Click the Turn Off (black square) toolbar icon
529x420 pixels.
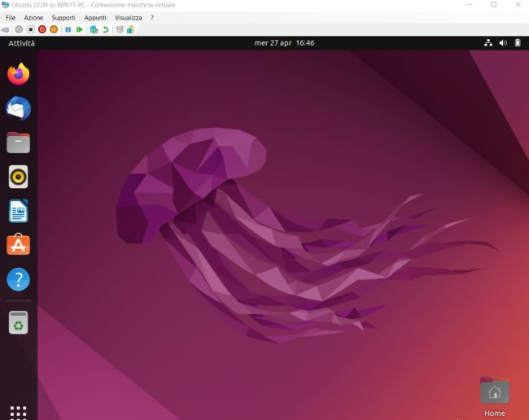[x=31, y=29]
